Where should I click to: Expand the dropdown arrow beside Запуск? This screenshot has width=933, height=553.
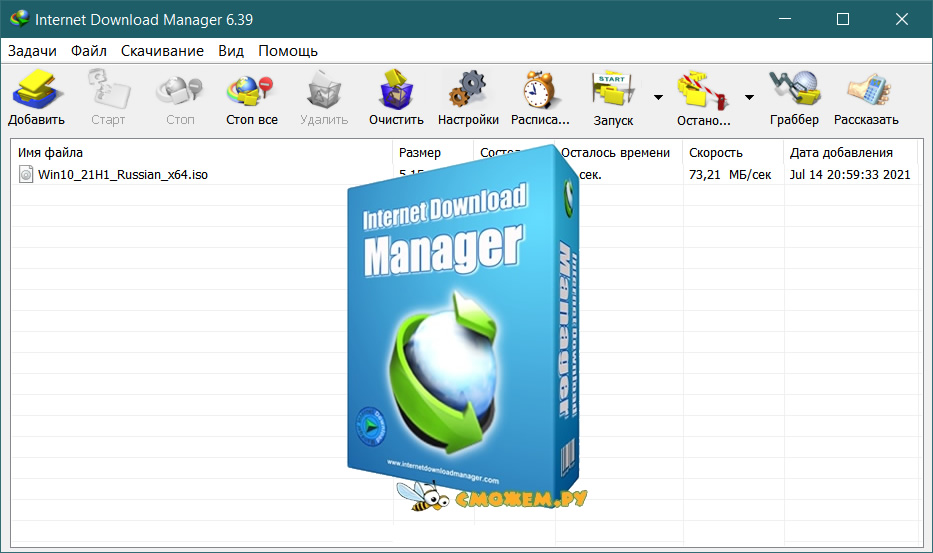click(658, 97)
